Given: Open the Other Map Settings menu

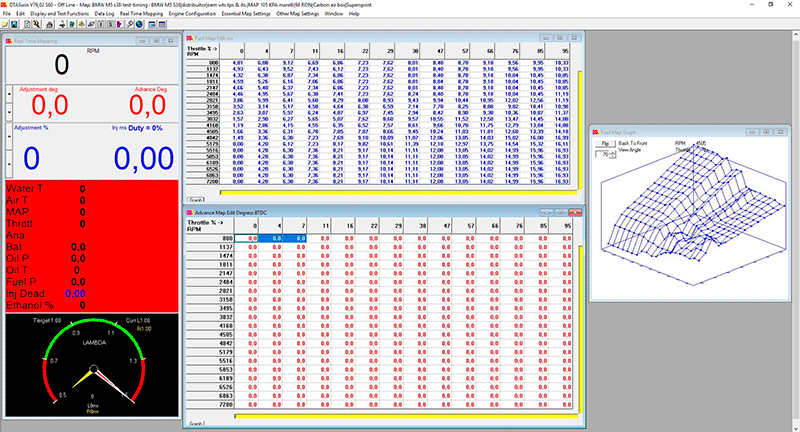Looking at the screenshot, I should coord(297,14).
